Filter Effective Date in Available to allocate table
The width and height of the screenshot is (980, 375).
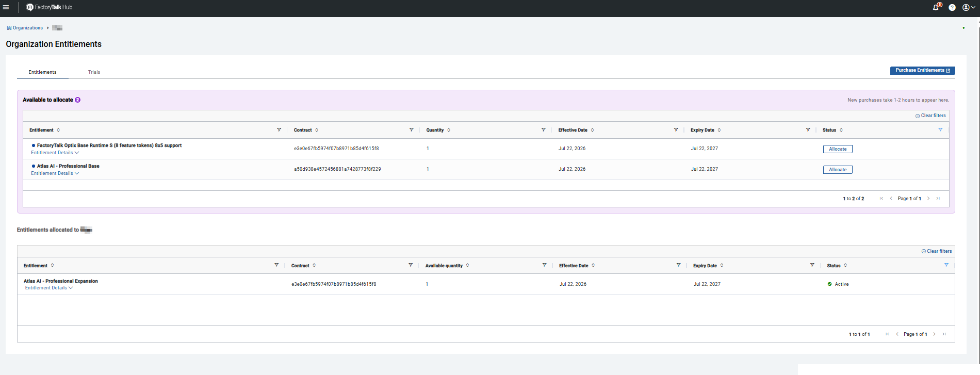tap(676, 130)
